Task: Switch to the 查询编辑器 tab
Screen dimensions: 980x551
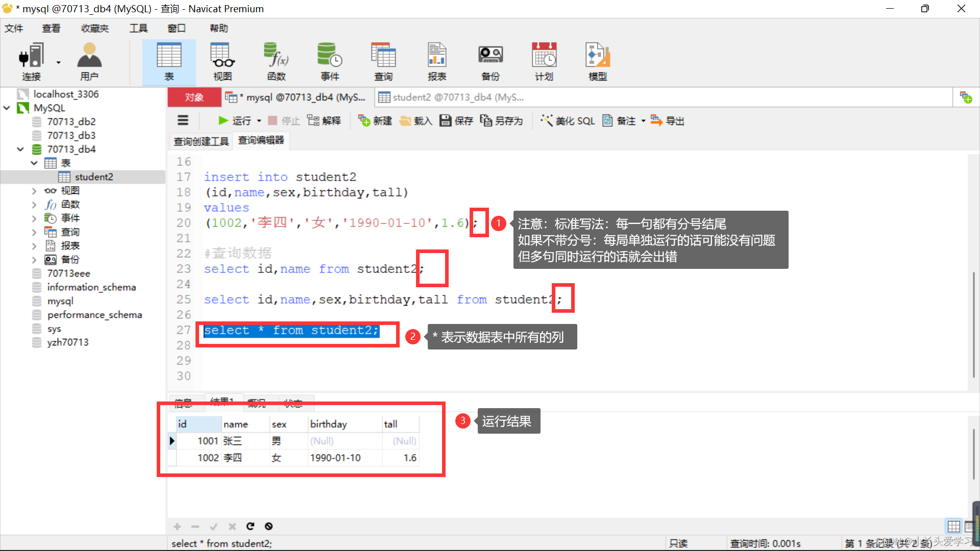Action: [x=261, y=141]
